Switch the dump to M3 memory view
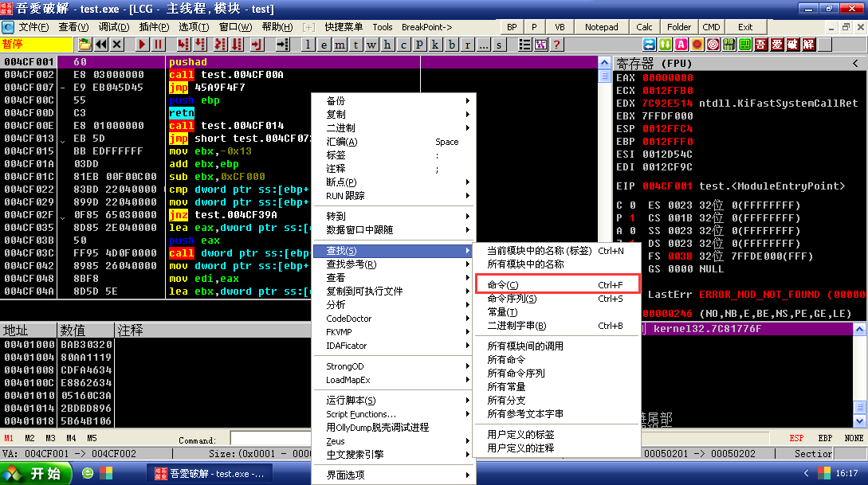The image size is (868, 485). tap(50, 438)
